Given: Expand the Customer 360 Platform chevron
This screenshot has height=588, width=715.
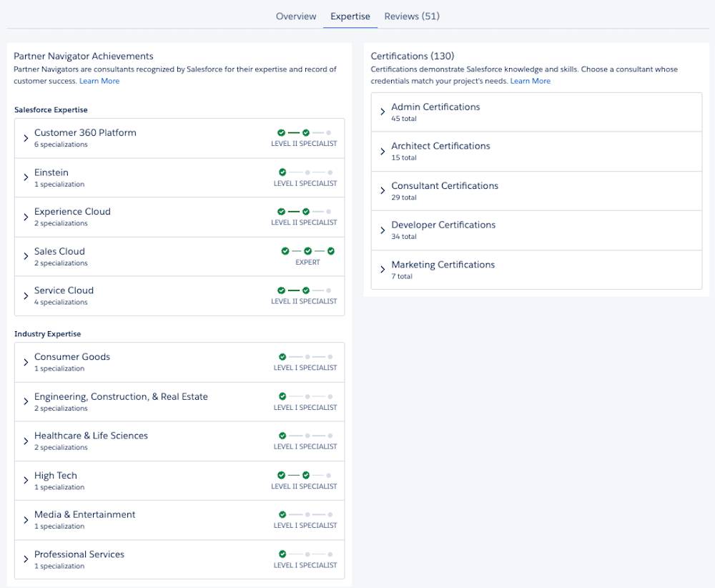Looking at the screenshot, I should point(26,138).
